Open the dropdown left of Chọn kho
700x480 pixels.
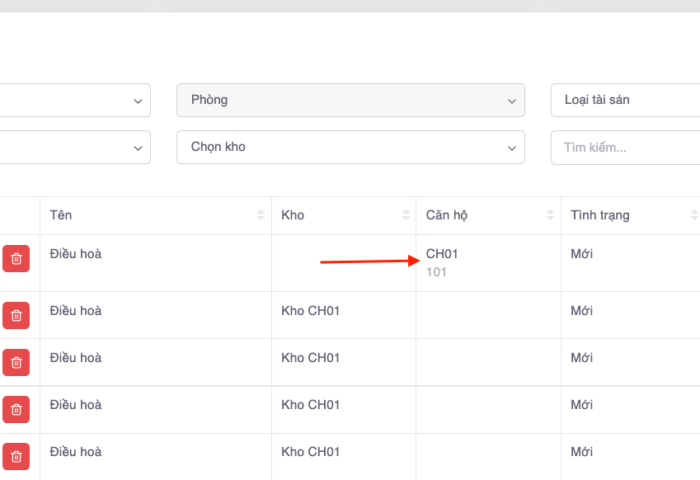[x=75, y=147]
